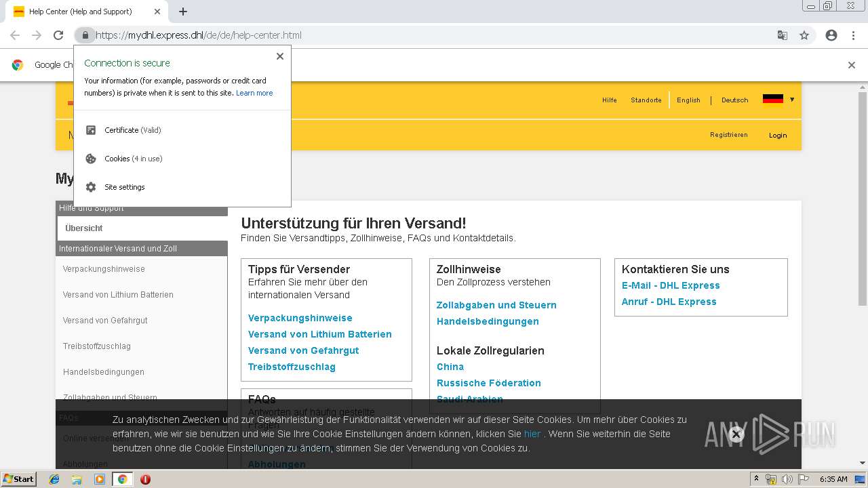The image size is (868, 488).
Task: Open the Windows Start menu
Action: tap(18, 479)
